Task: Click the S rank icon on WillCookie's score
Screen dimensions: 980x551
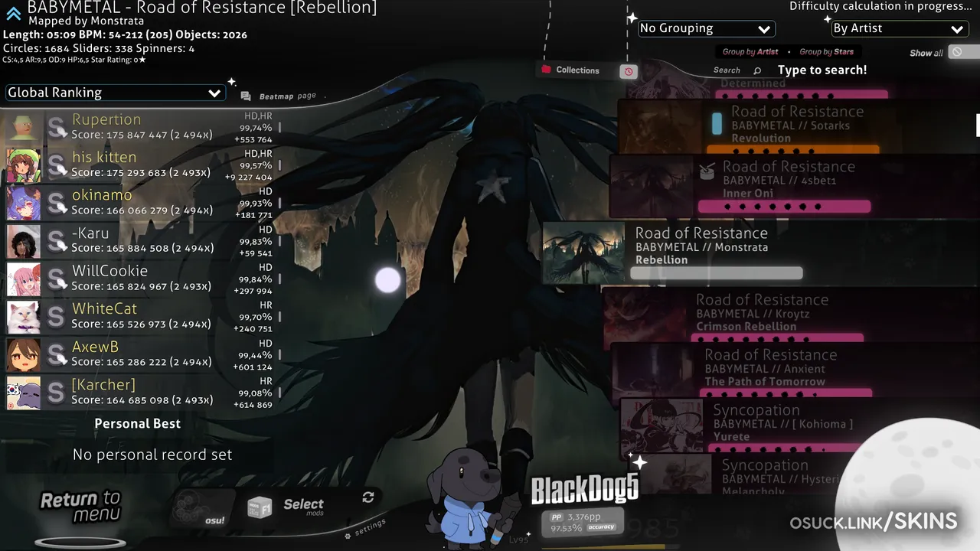Action: (57, 279)
